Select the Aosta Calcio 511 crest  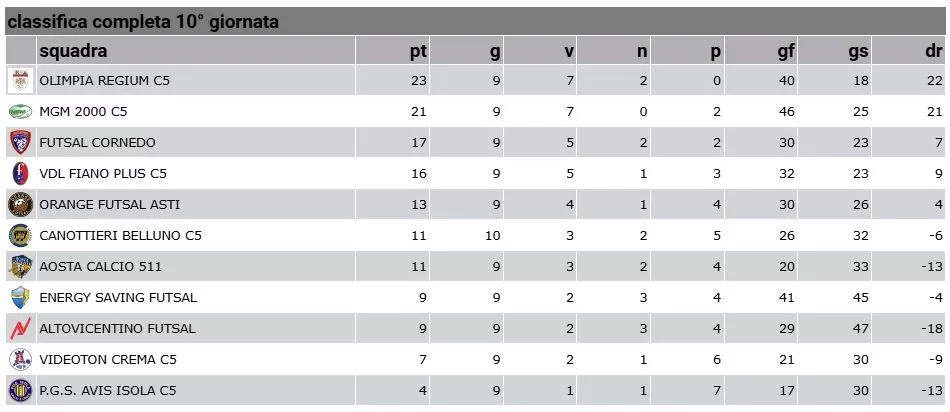[21, 267]
